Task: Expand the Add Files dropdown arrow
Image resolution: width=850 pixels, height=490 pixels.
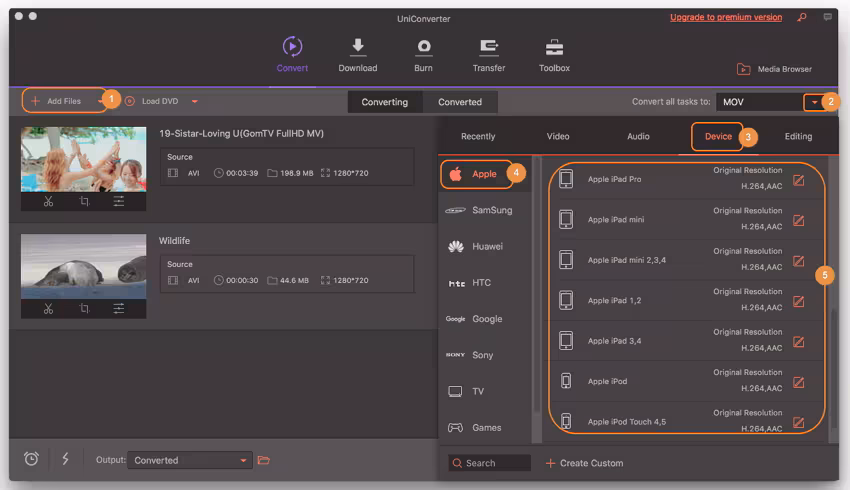Action: coord(100,101)
